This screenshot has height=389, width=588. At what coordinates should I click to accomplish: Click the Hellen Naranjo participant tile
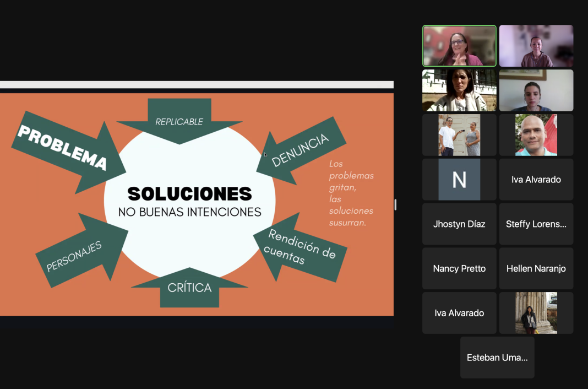click(x=536, y=268)
